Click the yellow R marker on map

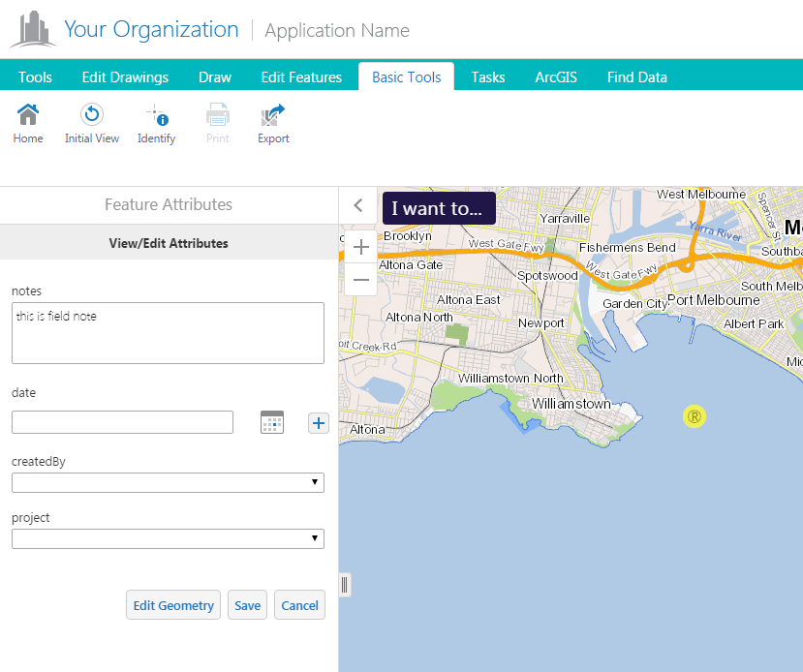pos(694,416)
